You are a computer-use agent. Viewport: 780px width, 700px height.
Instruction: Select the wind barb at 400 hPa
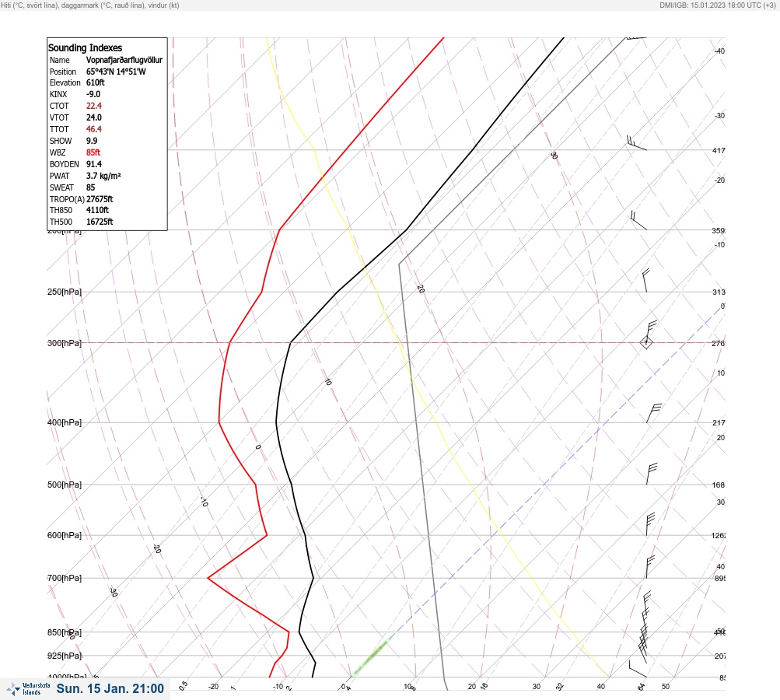coord(654,414)
